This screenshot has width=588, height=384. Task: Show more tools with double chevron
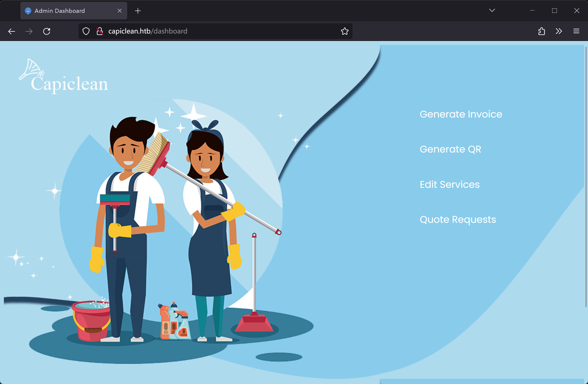559,31
